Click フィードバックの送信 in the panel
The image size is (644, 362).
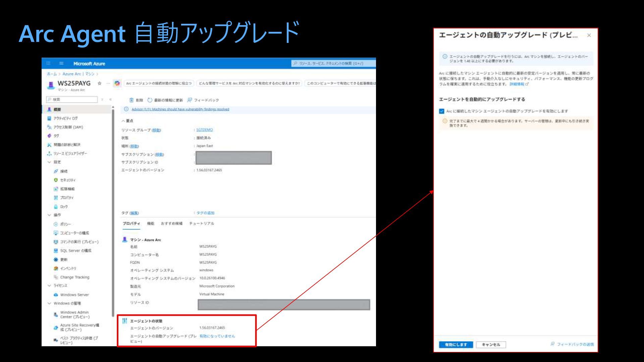pos(572,344)
